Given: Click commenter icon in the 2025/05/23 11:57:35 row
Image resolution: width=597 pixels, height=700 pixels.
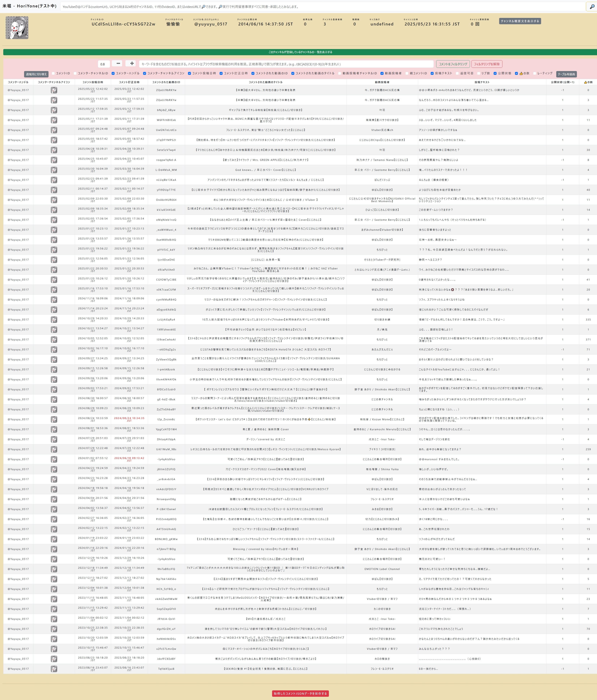Looking at the screenshot, I should pos(54,100).
